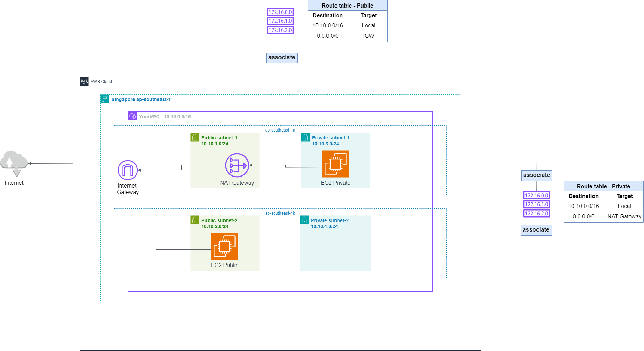This screenshot has width=644, height=351.
Task: Click the Destination header in private route table
Action: pos(583,196)
